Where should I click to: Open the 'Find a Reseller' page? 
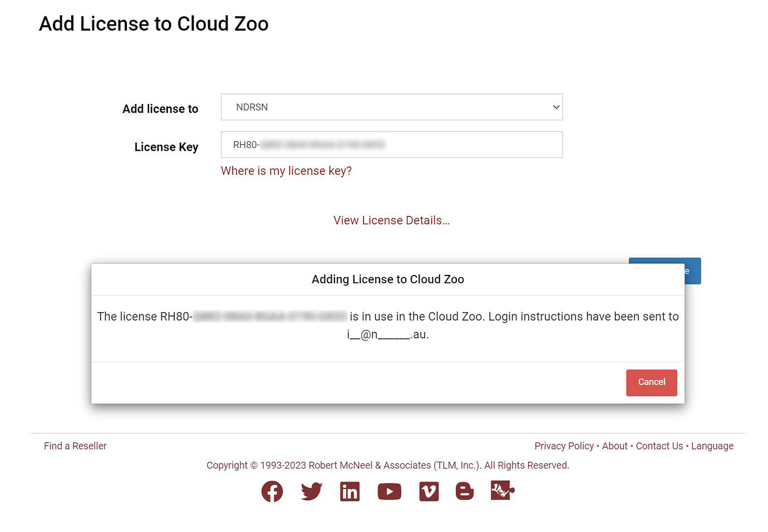pos(75,446)
